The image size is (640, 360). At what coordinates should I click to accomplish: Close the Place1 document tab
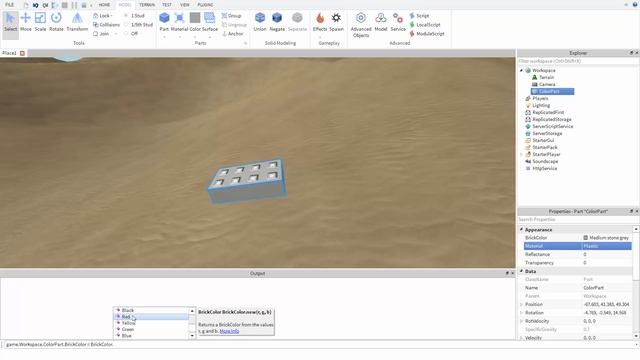pos(22,53)
